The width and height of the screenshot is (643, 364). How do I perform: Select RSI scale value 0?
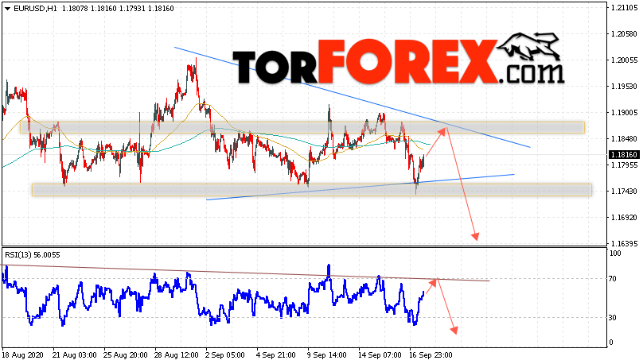(x=611, y=343)
